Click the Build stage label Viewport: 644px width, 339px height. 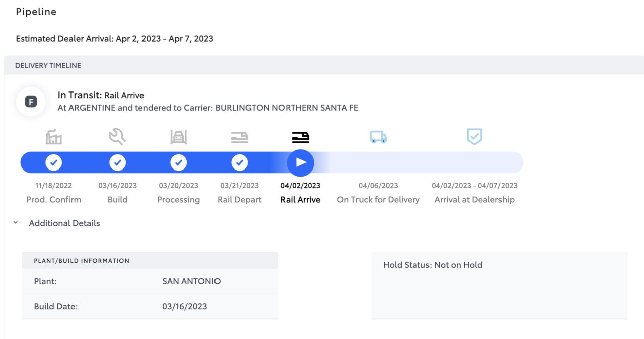(117, 200)
